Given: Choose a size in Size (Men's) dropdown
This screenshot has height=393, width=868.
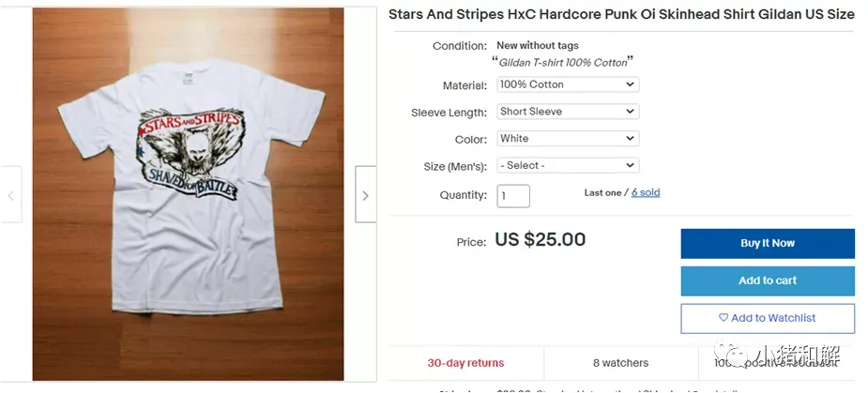Looking at the screenshot, I should pyautogui.click(x=568, y=165).
